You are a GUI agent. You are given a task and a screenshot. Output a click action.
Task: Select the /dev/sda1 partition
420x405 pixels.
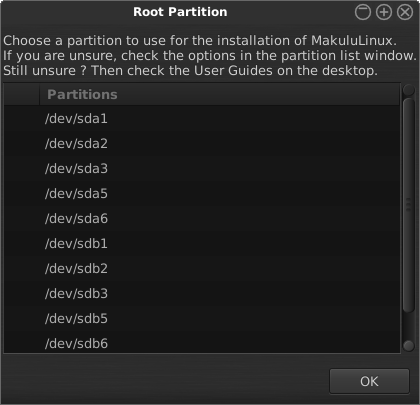[202, 119]
